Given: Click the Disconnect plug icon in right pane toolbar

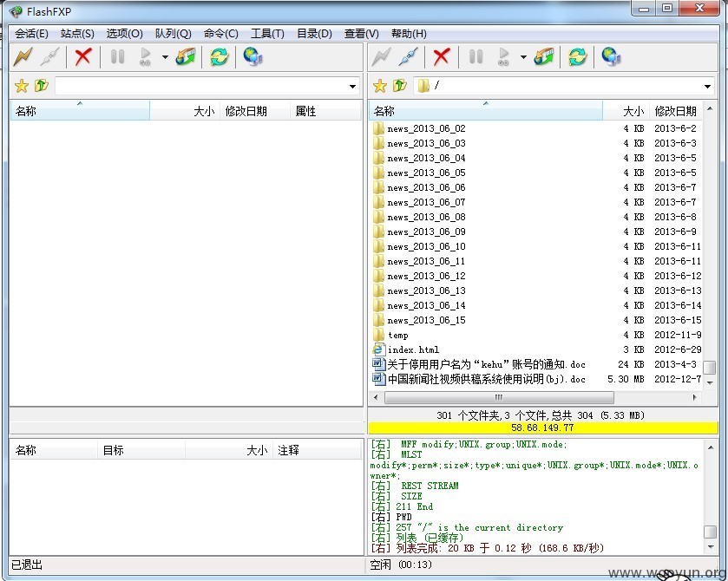Looking at the screenshot, I should click(x=409, y=57).
